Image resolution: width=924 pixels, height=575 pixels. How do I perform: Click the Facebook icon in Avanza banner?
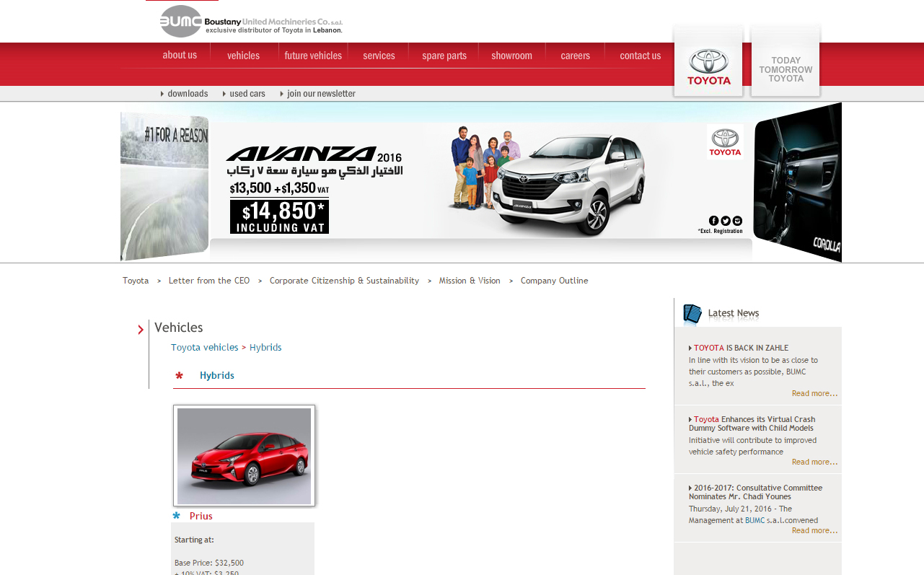click(x=714, y=221)
